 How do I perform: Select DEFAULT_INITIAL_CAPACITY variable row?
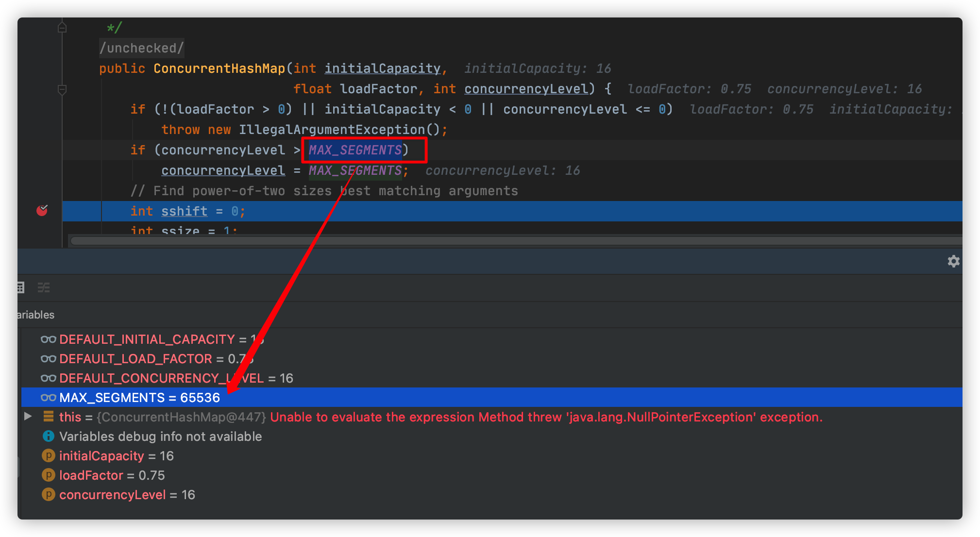491,339
